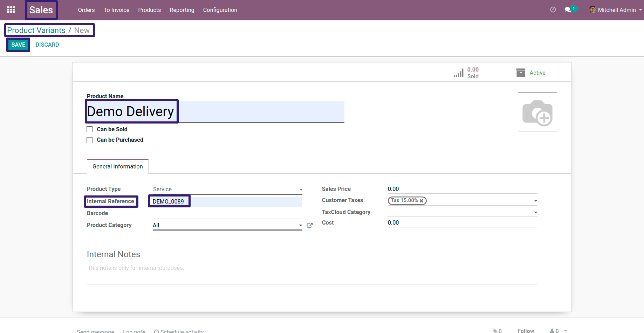Screen dimensions: 644x333
Task: Expand the followers dropdown caret
Action: [566, 331]
